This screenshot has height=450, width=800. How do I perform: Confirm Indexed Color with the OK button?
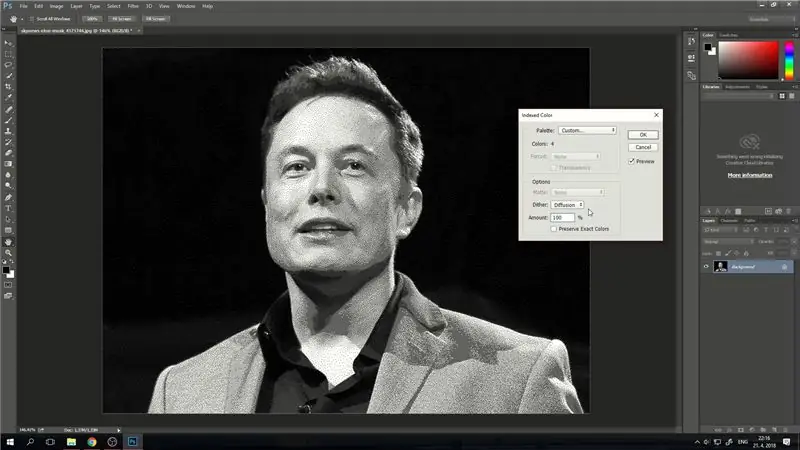tap(643, 135)
